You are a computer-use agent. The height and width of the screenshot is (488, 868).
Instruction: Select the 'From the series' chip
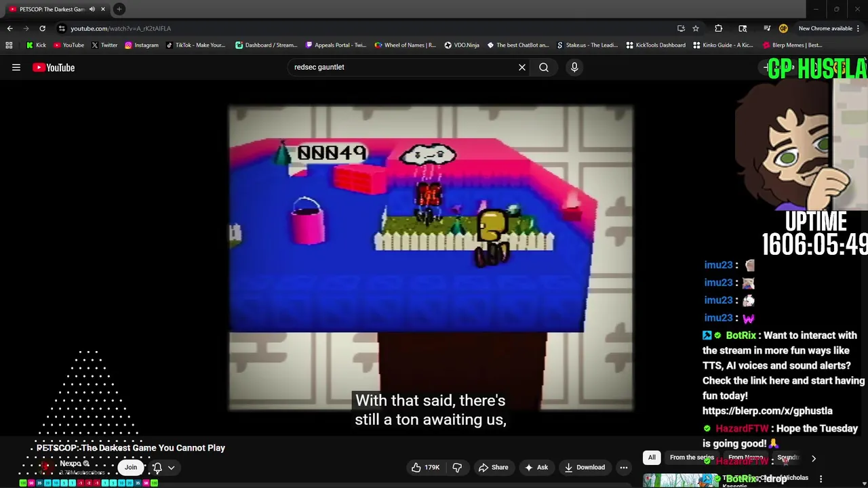[692, 457]
